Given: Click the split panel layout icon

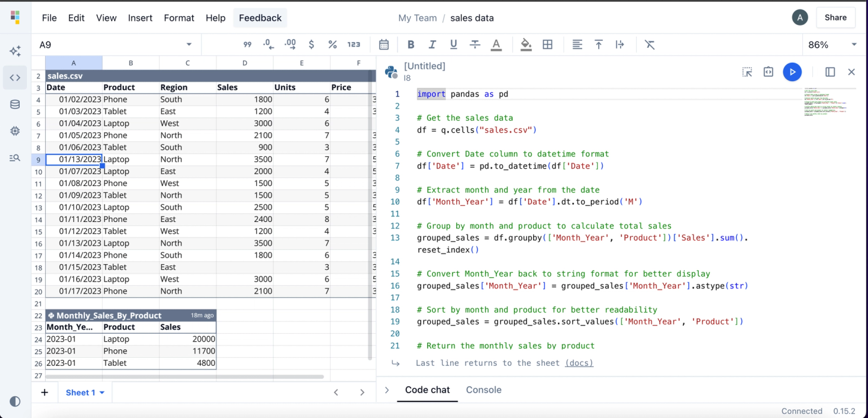Looking at the screenshot, I should 830,72.
